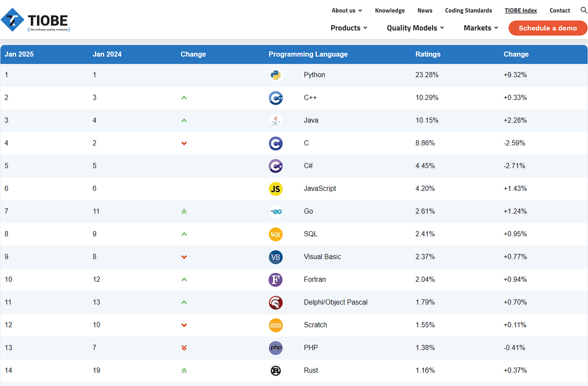Click the orange Scratch icon

pos(276,325)
